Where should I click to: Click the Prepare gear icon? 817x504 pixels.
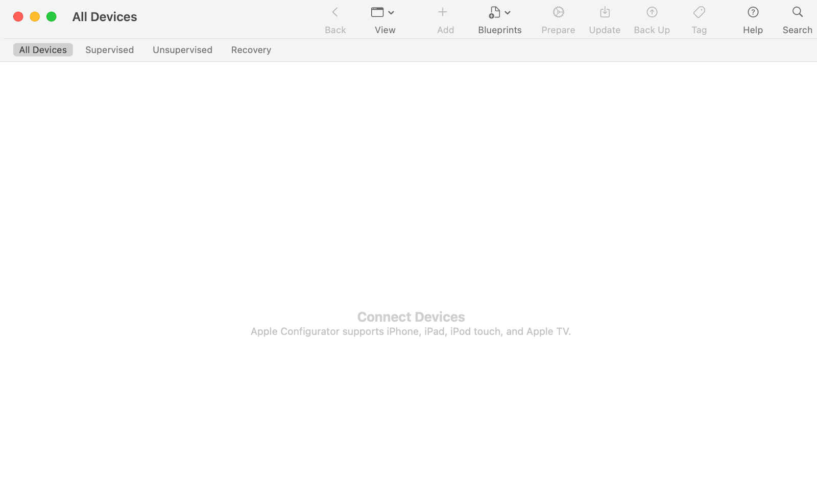(x=559, y=12)
